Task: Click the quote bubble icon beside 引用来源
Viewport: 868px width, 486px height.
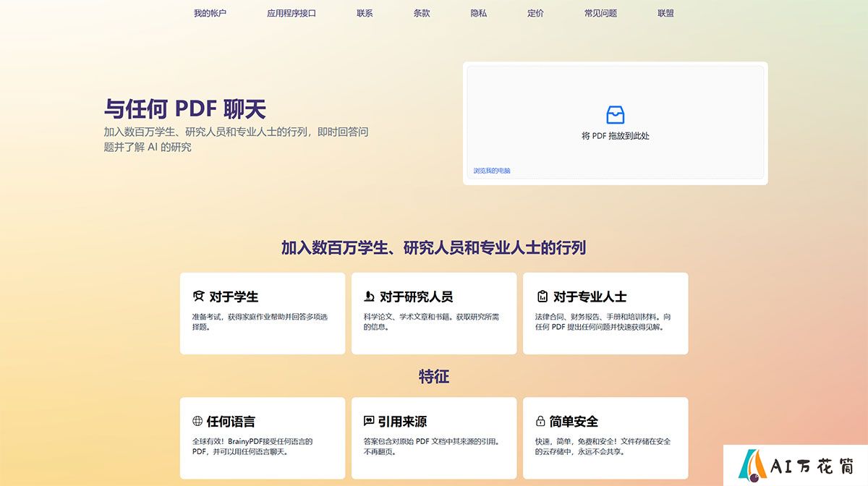Action: tap(369, 421)
